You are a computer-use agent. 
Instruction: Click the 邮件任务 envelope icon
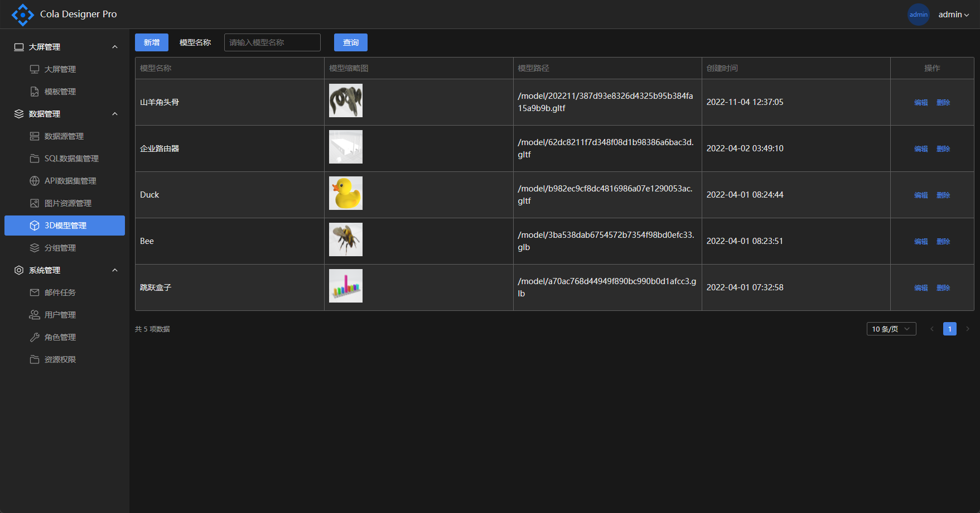35,293
